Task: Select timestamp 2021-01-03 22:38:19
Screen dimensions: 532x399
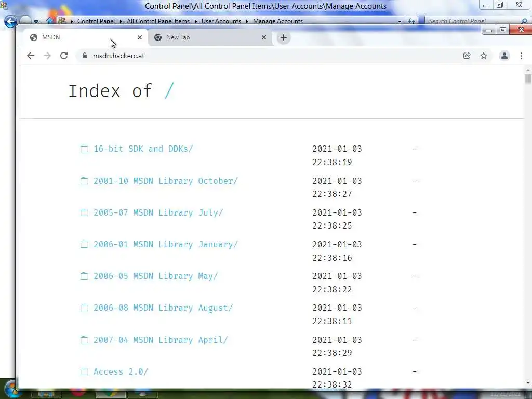Action: pos(337,155)
